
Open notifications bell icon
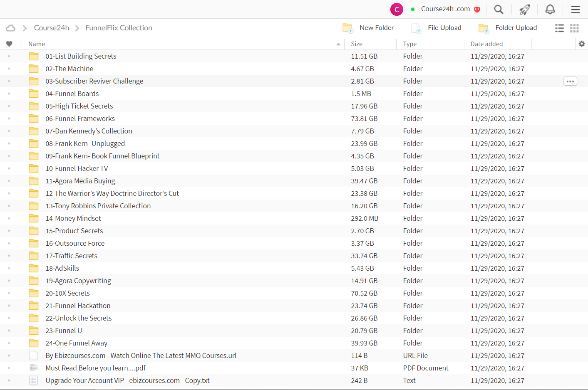(550, 9)
